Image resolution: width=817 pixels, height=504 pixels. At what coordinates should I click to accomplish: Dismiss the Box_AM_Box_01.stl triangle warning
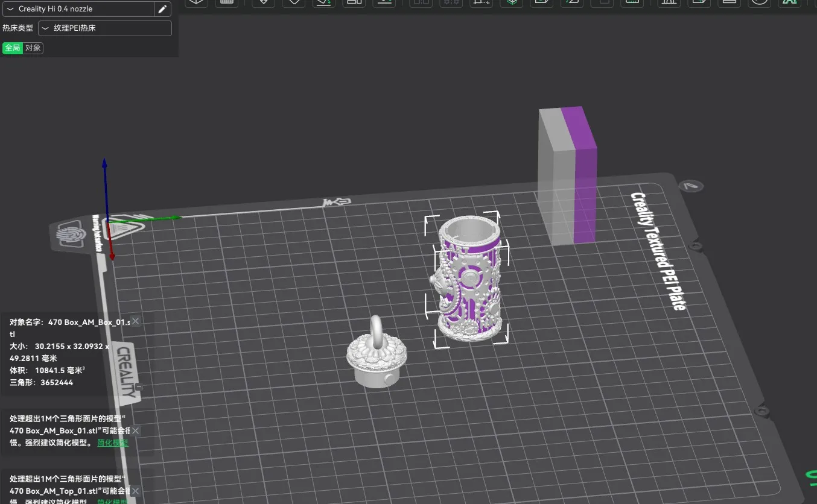click(x=136, y=430)
